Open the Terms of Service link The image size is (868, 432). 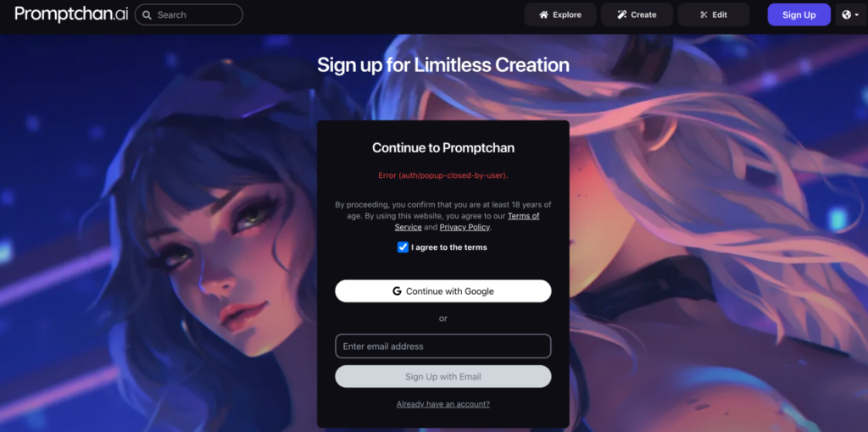pos(467,221)
